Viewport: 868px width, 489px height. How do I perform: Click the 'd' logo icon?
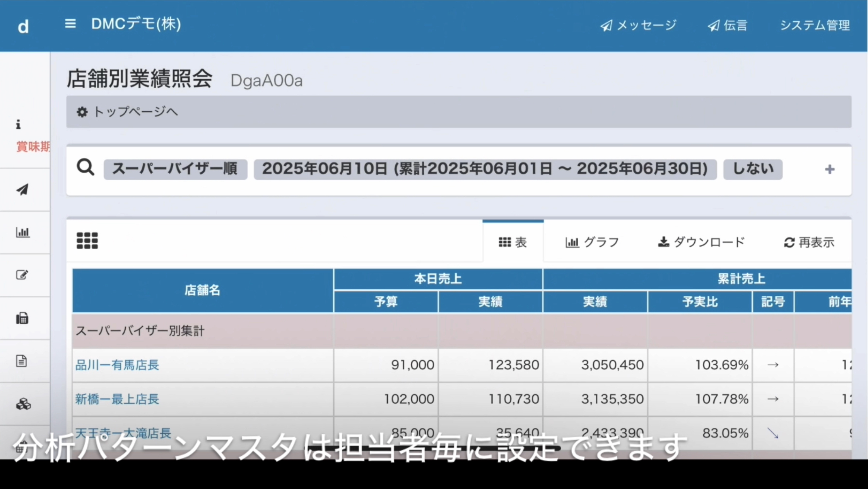click(23, 27)
